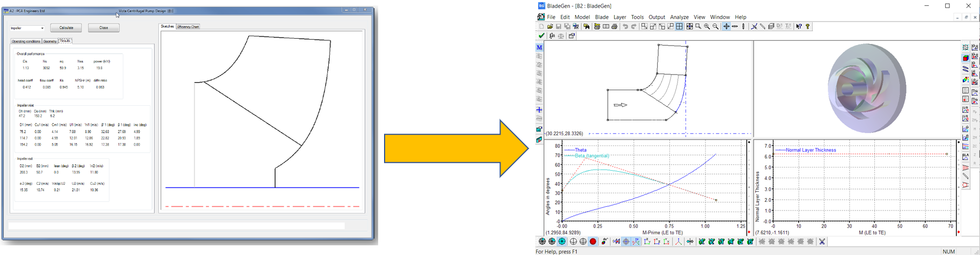This screenshot has width=980, height=255.
Task: Click the Print toolbar icon
Action: click(615, 26)
